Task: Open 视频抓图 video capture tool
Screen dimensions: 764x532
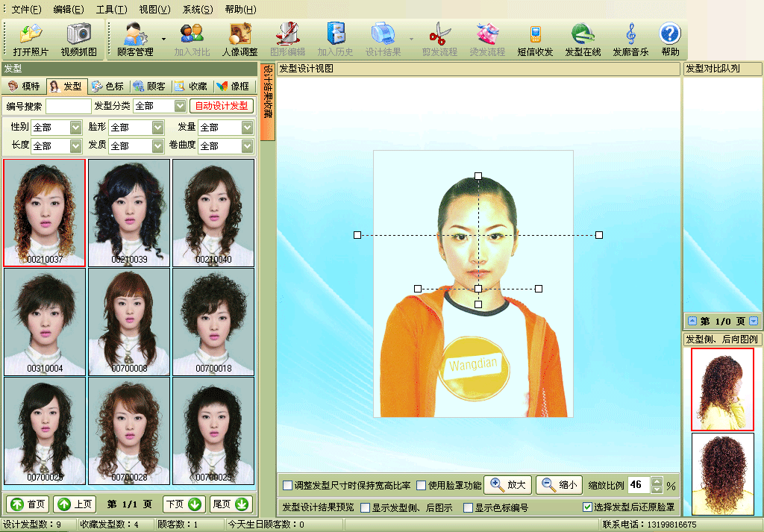Action: click(78, 40)
